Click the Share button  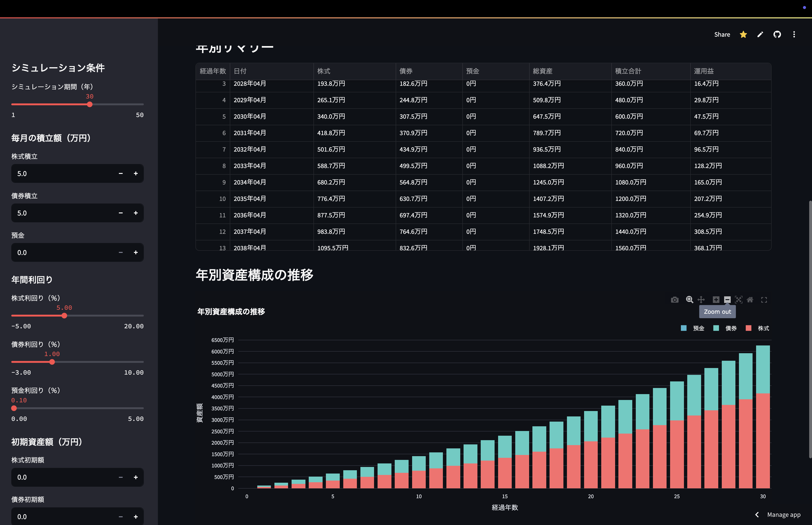[x=722, y=35]
